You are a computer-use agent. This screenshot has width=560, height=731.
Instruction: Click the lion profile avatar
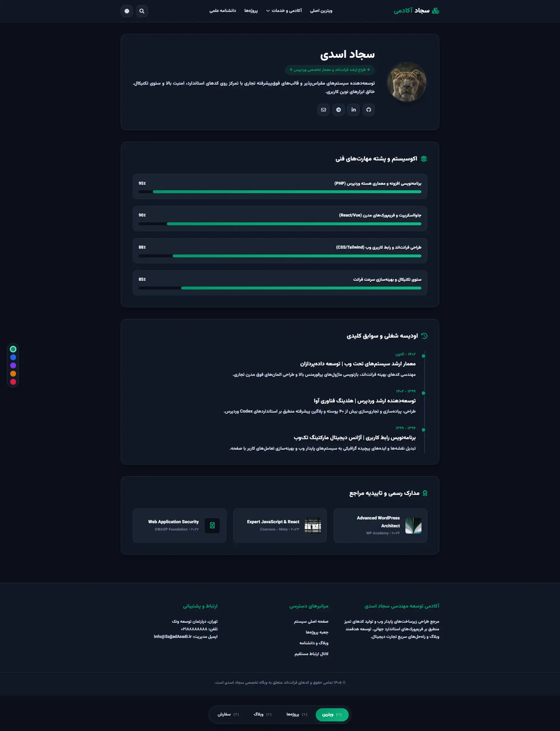tap(407, 82)
